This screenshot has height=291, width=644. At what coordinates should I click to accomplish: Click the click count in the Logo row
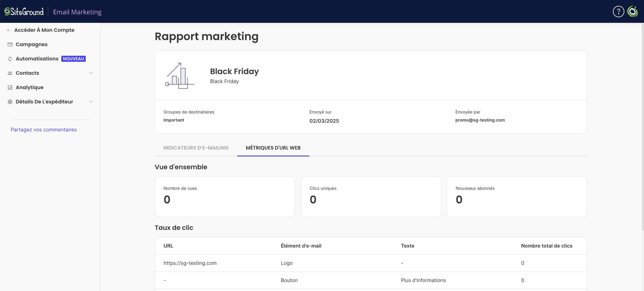[x=522, y=263]
